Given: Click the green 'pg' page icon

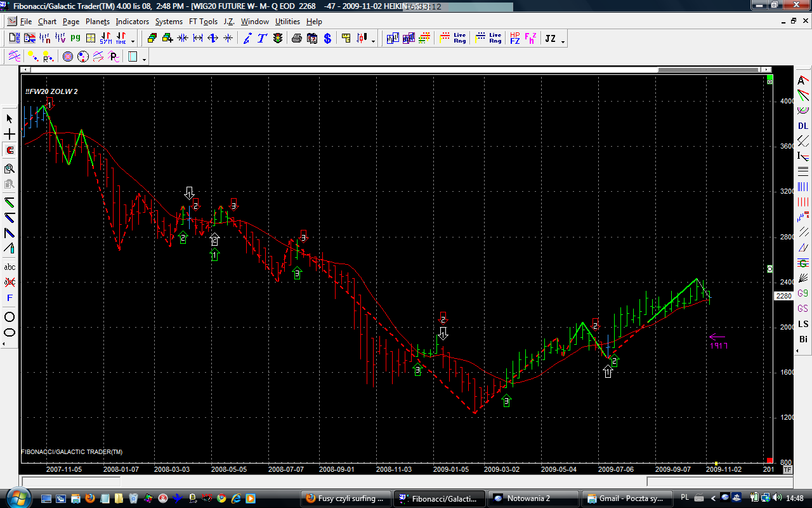Looking at the screenshot, I should (75, 39).
